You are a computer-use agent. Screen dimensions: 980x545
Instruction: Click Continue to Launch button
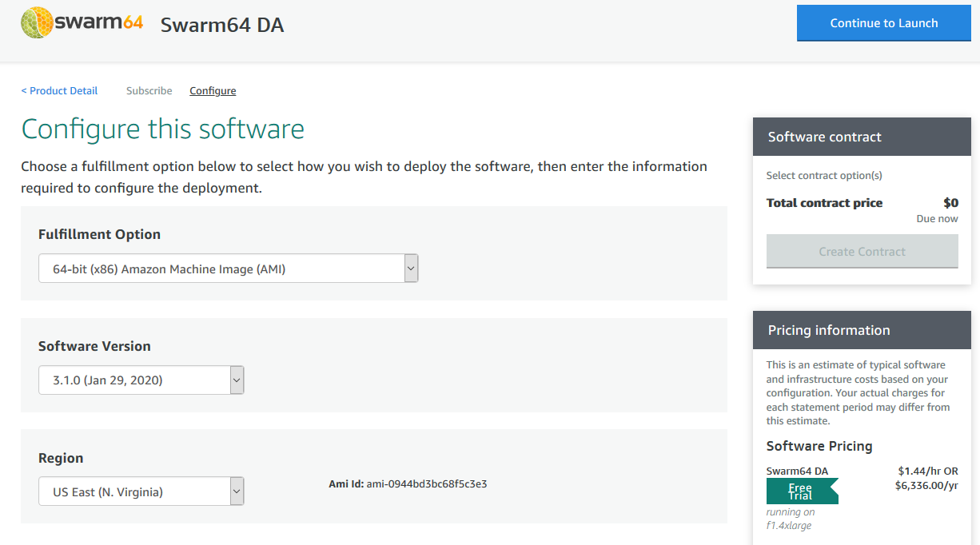[884, 23]
